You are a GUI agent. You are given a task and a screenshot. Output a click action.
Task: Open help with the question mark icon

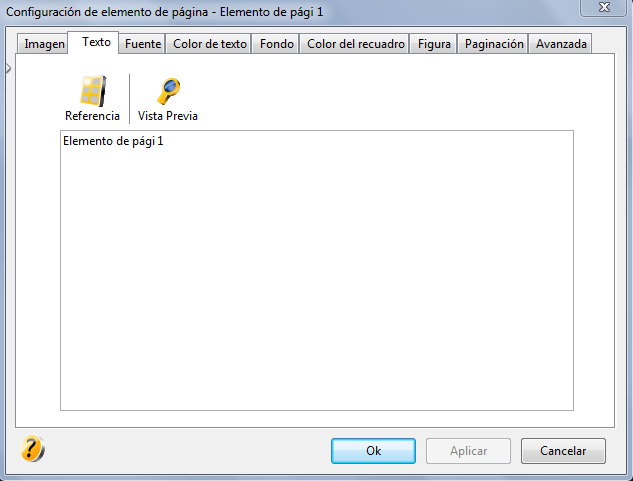tap(32, 448)
